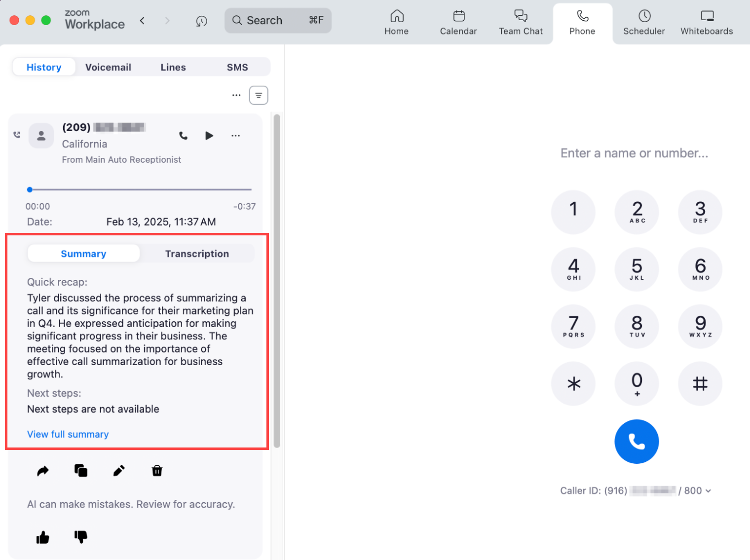750x560 pixels.
Task: Open the Home tab
Action: click(x=397, y=23)
